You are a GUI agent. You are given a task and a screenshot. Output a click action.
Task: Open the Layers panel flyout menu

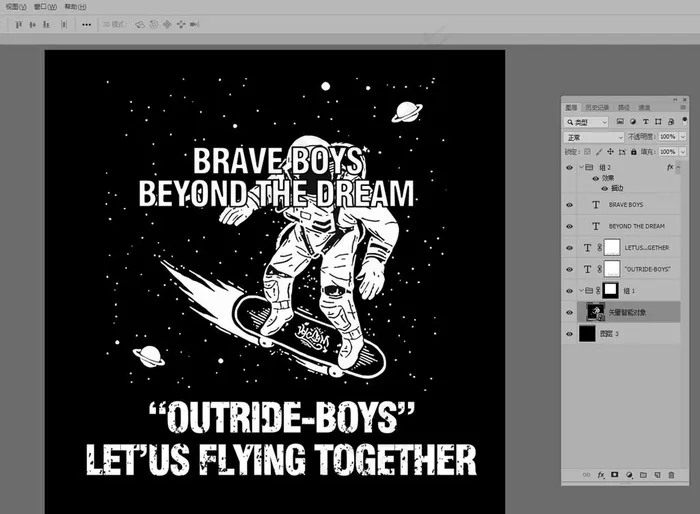pos(683,107)
